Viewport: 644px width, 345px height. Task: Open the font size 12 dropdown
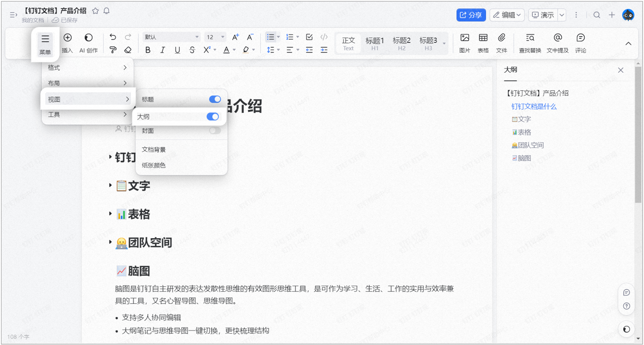(x=215, y=37)
